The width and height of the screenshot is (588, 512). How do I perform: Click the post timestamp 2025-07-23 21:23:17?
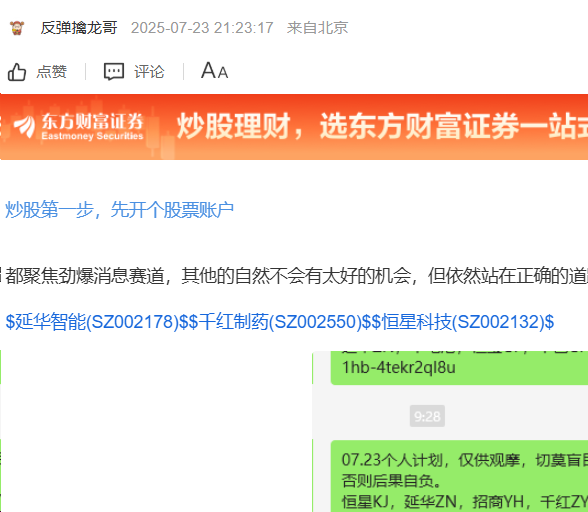pyautogui.click(x=202, y=28)
